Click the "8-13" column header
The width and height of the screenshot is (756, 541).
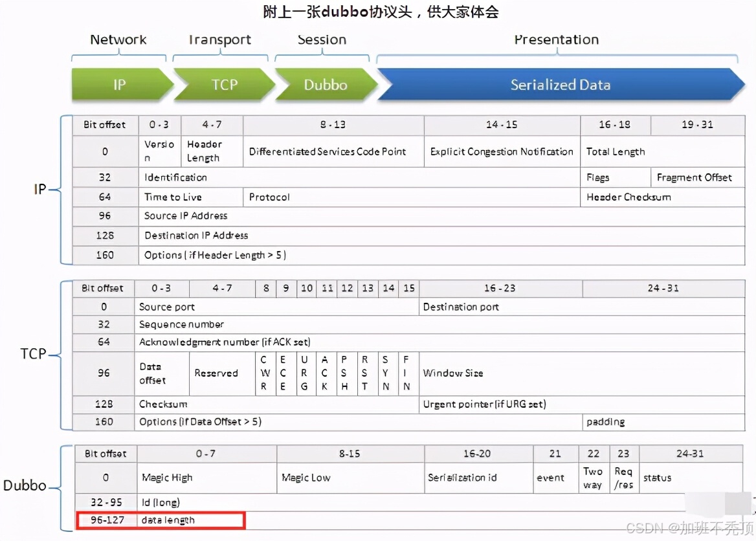point(333,125)
